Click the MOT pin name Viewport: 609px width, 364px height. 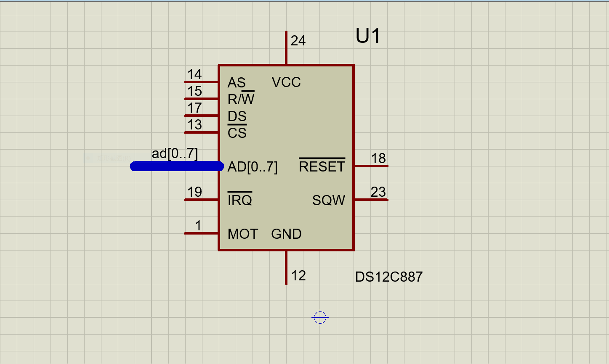pyautogui.click(x=243, y=234)
